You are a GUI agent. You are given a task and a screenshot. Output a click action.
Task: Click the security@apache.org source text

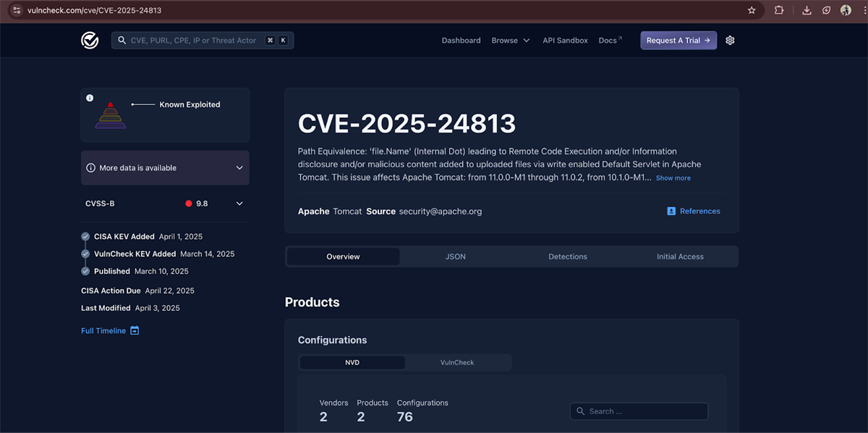tap(441, 211)
